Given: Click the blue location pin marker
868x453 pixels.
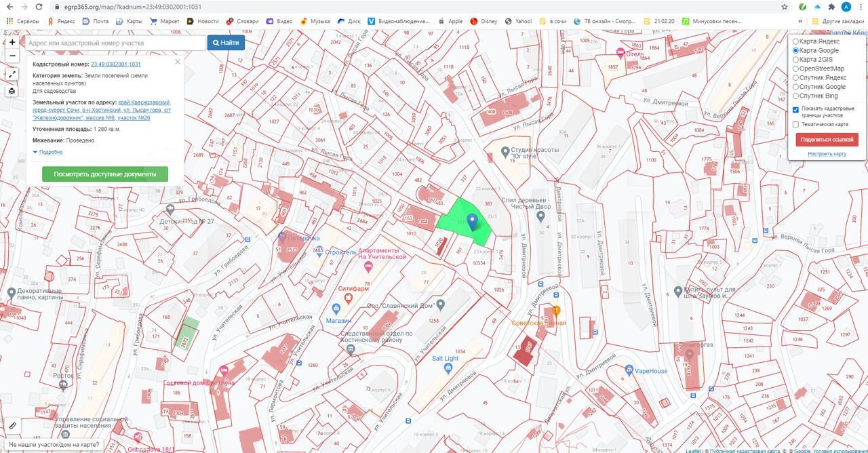Looking at the screenshot, I should [x=473, y=220].
